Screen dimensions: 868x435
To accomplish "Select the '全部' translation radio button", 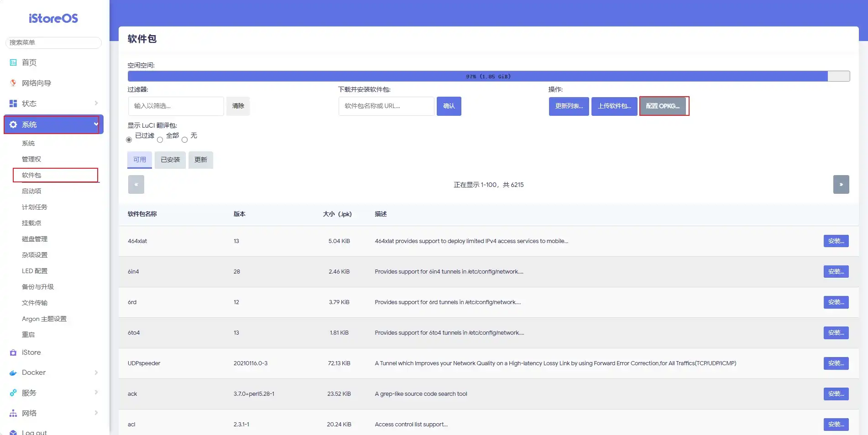I will click(160, 140).
